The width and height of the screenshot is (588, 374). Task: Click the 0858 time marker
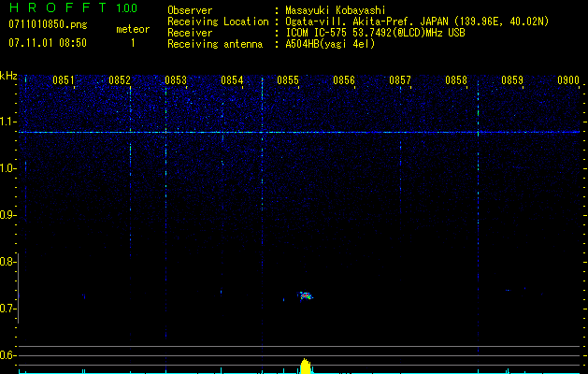pyautogui.click(x=456, y=80)
